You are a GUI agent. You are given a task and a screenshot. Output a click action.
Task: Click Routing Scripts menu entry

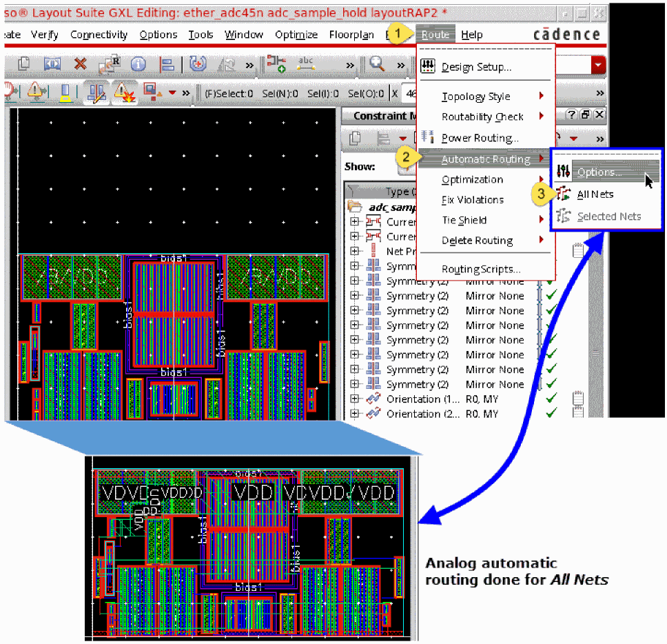(x=481, y=270)
